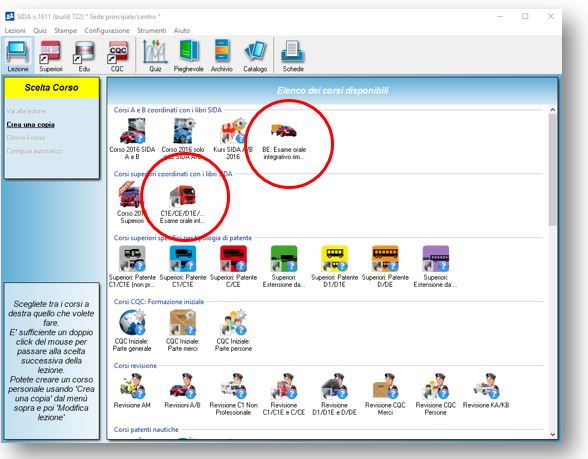Click the course list vertical scrollbar thumb

coord(552,170)
